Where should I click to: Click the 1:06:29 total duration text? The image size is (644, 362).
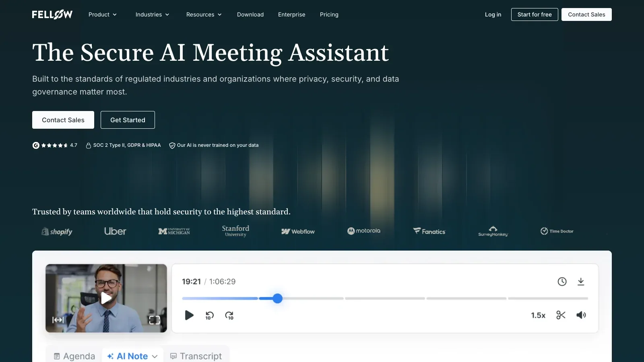(x=222, y=282)
